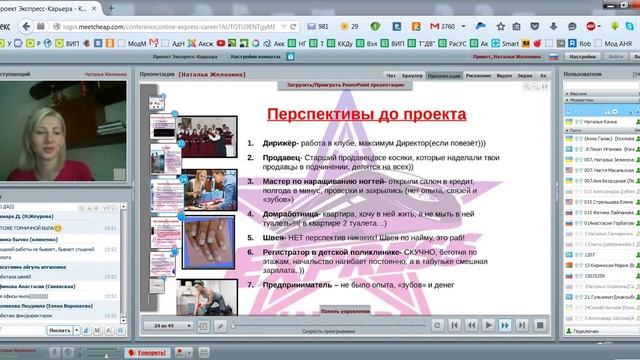This screenshot has height=360, width=640.
Task: Click weather icon showing 29
Action: (349, 27)
